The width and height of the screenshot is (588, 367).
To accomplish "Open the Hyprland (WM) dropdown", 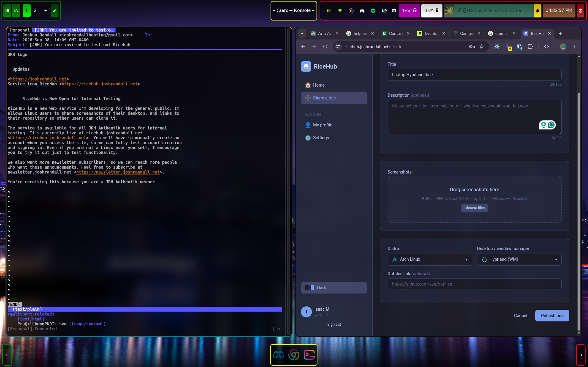I will (519, 260).
